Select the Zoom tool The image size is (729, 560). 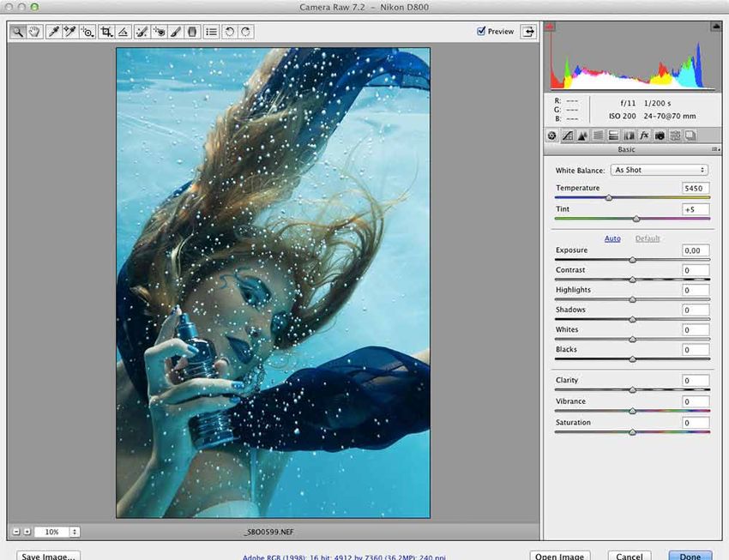18,32
